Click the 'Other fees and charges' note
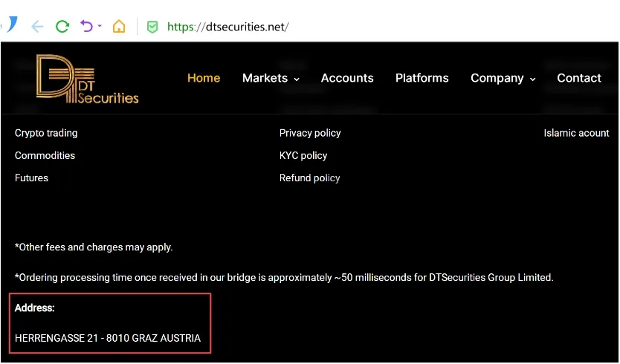The image size is (620, 364). pyautogui.click(x=94, y=247)
